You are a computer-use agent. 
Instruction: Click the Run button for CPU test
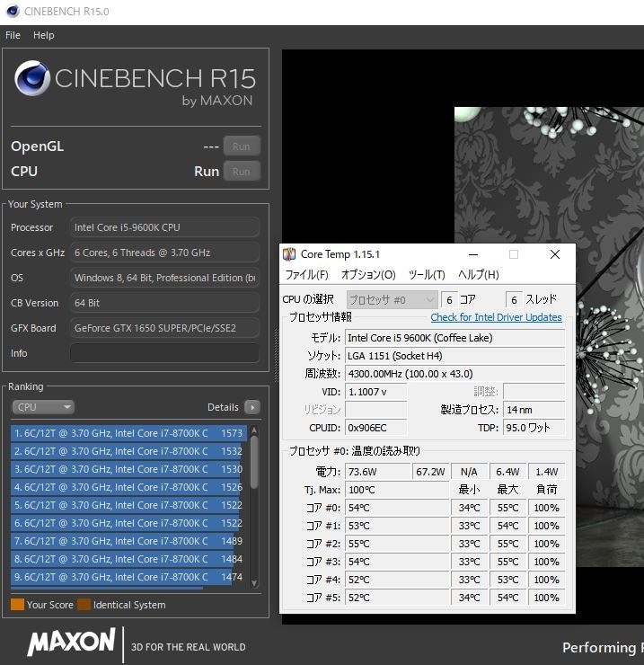click(x=242, y=172)
